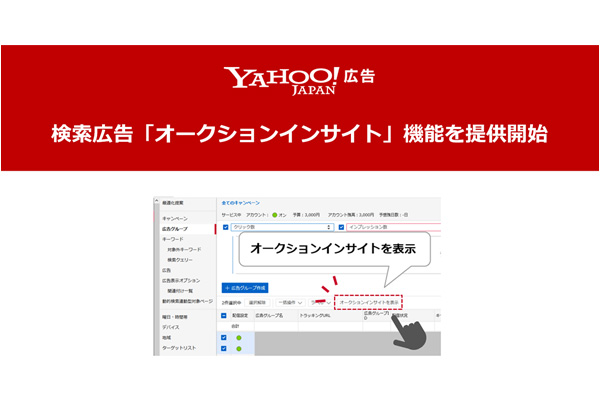Open the インプレッション数 metric dropdown
600x400 pixels.
tap(400, 227)
